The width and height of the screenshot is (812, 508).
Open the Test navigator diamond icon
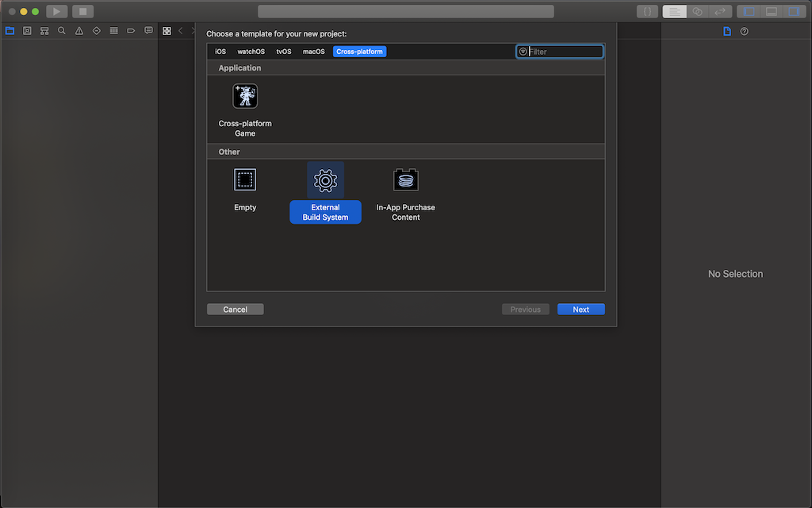tap(96, 31)
